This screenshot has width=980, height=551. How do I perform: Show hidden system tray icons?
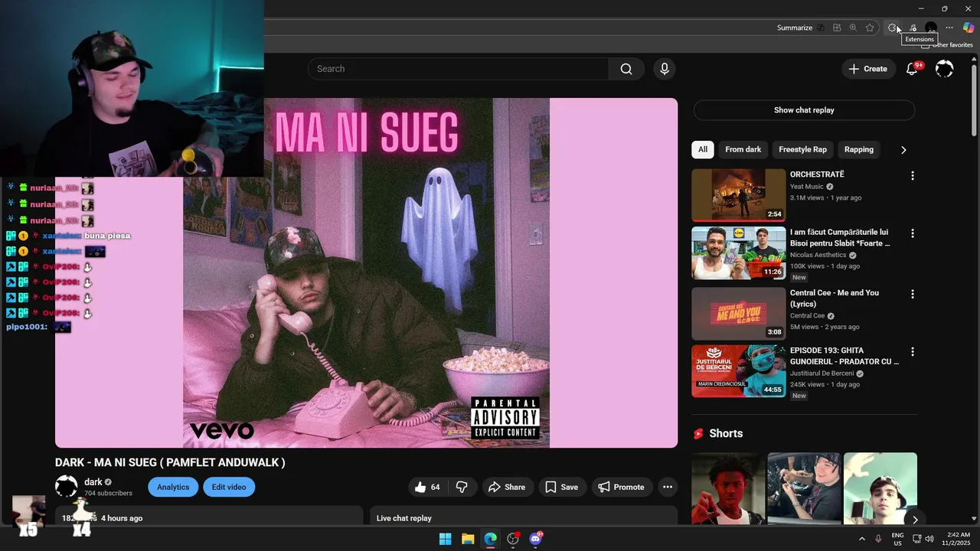coord(861,539)
